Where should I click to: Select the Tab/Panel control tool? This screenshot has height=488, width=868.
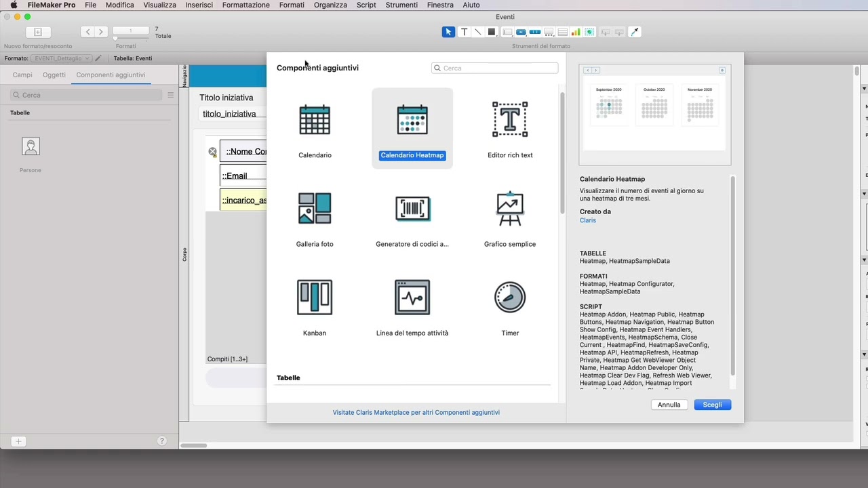coord(549,32)
